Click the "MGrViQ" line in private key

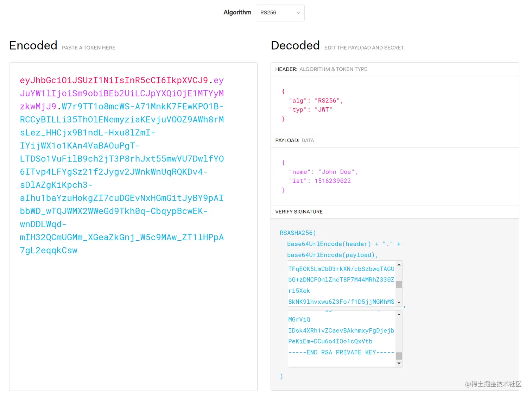coord(299,320)
